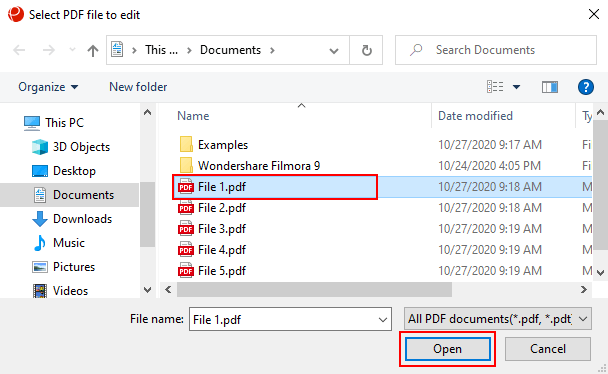Open the All PDF documents filter dropdown

497,319
